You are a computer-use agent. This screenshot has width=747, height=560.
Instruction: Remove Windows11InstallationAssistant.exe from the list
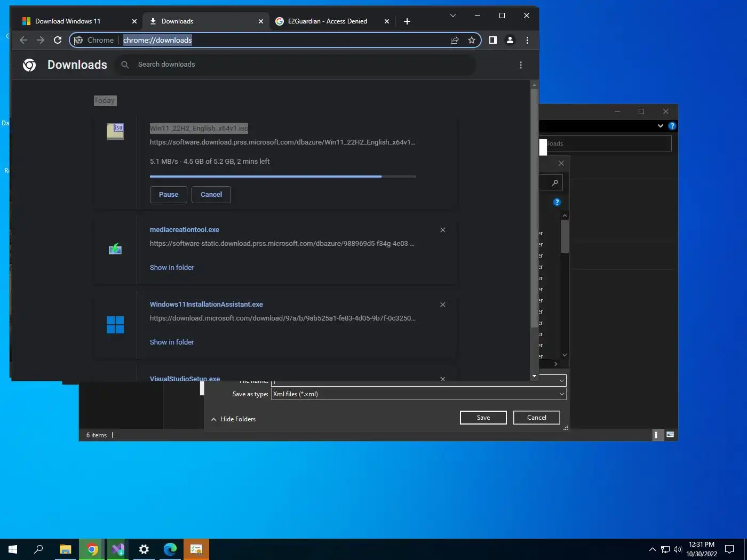442,305
